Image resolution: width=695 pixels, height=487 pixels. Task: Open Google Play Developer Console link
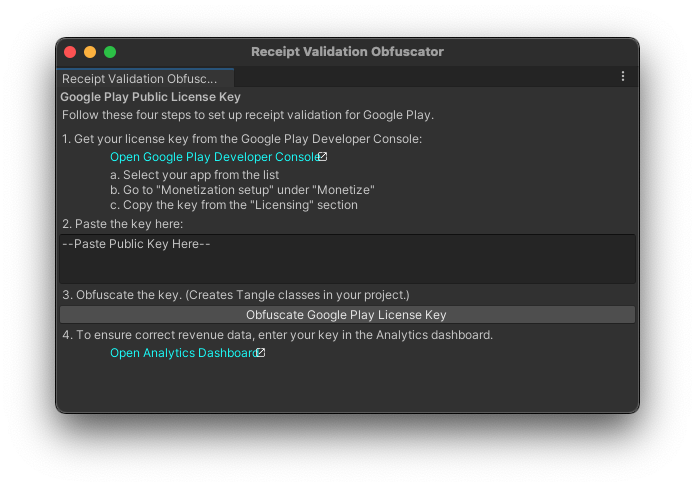tap(213, 157)
